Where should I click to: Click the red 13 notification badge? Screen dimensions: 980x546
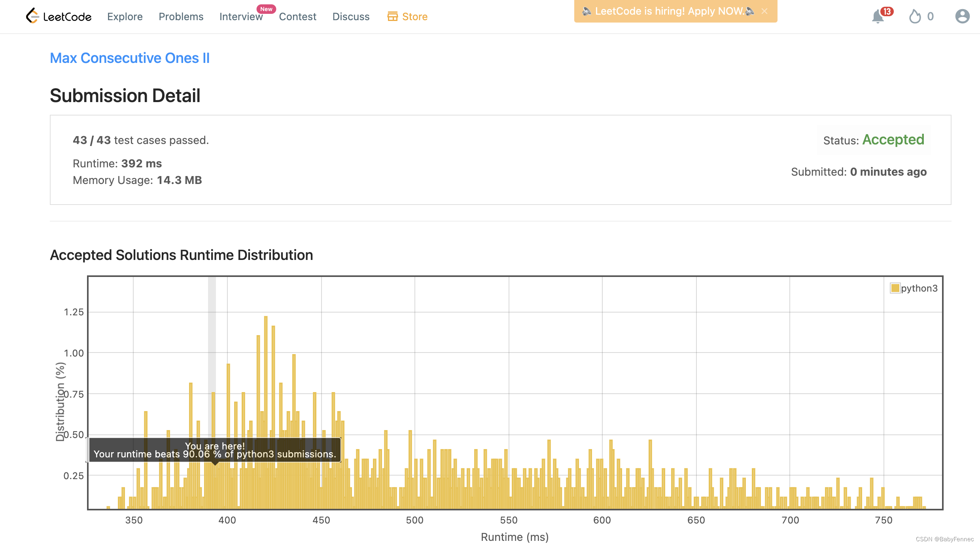coord(887,11)
